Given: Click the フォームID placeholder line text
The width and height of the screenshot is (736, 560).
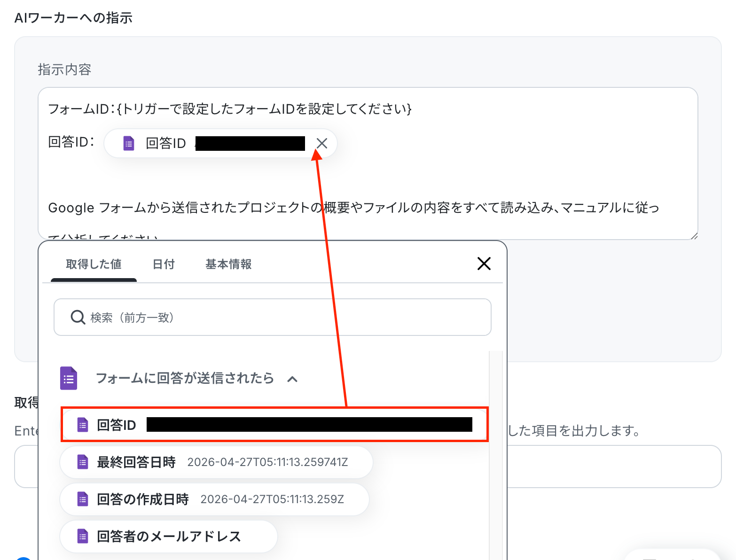Looking at the screenshot, I should (x=230, y=109).
